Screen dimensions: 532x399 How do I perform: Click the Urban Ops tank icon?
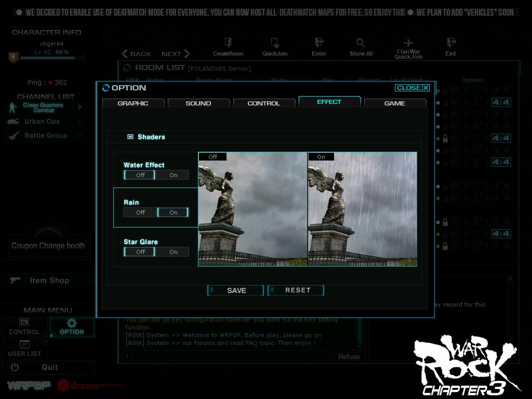click(x=13, y=122)
